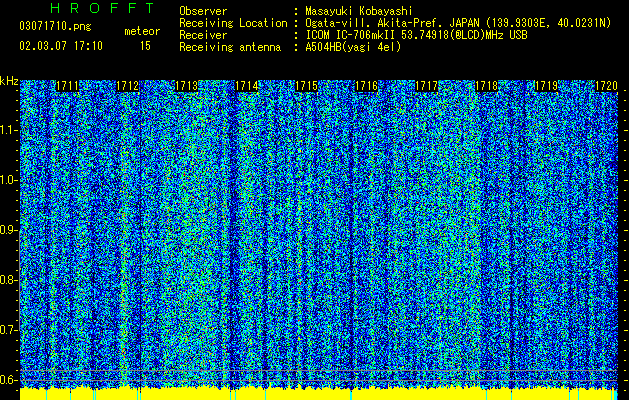Select the file name 03071710.png
This screenshot has height=400, width=629.
pos(55,27)
